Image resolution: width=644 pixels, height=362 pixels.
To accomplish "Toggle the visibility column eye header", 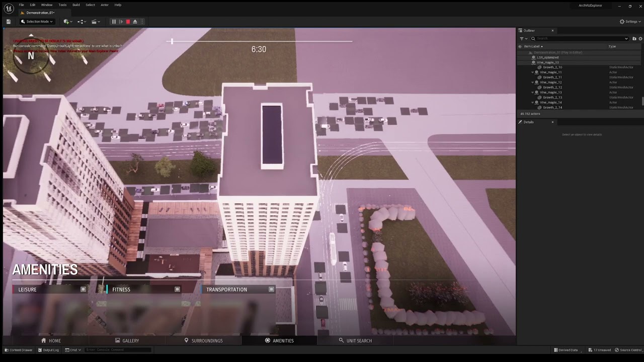I will pos(520,46).
